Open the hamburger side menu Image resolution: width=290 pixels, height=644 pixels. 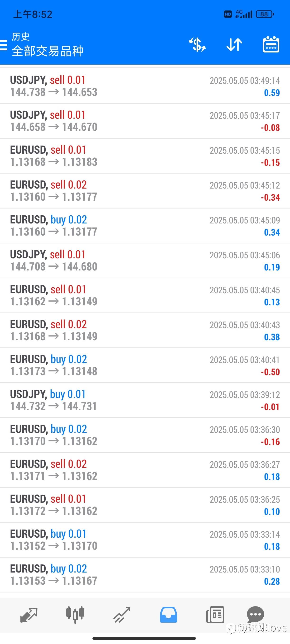tap(4, 45)
